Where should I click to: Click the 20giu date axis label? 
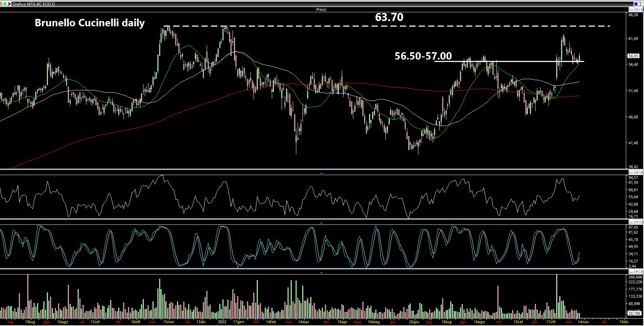tap(414, 322)
